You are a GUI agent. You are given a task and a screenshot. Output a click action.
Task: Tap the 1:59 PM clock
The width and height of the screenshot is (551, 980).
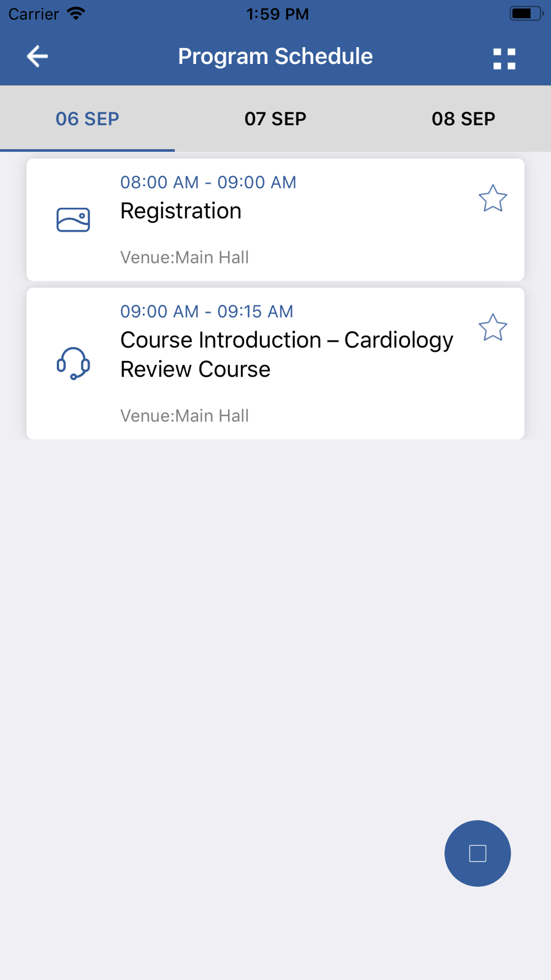pos(277,14)
